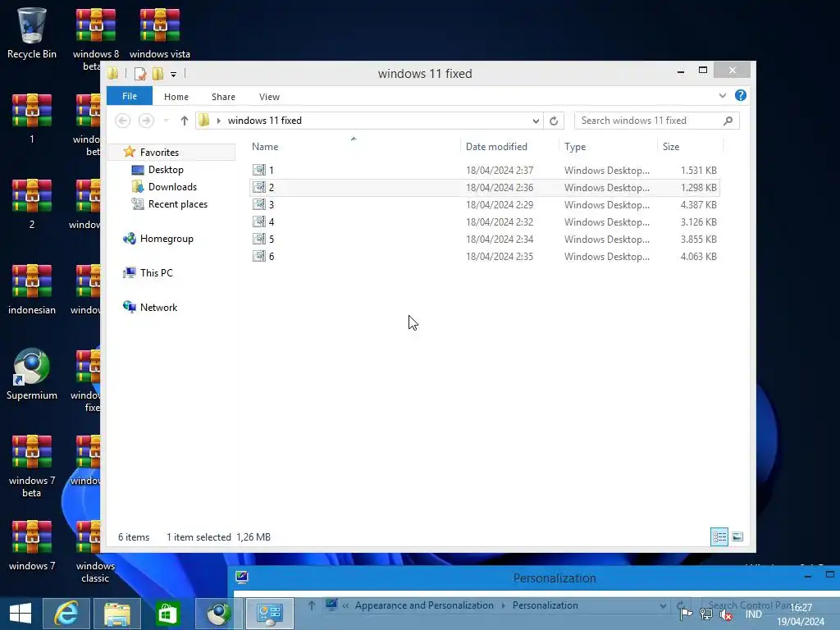
Task: Open Downloads in the navigation pane
Action: click(x=172, y=187)
